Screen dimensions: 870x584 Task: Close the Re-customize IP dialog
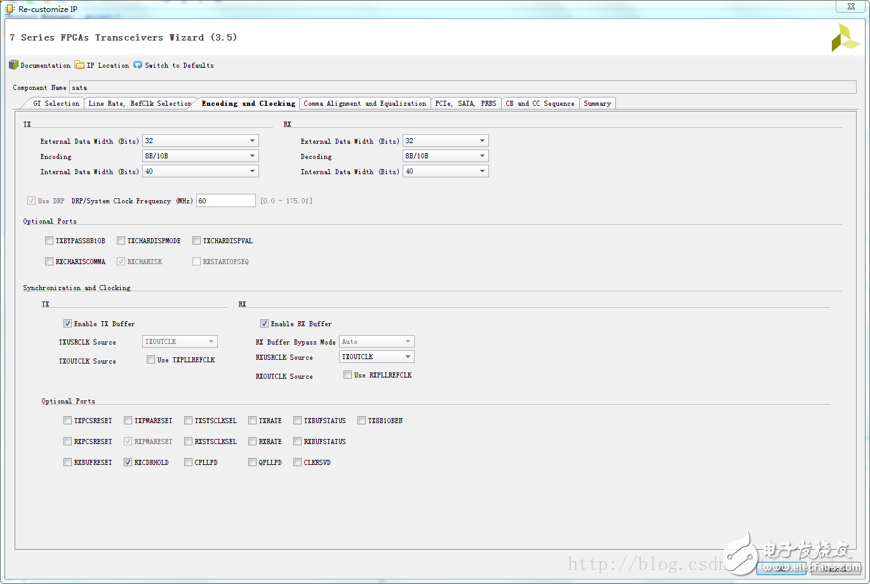850,7
